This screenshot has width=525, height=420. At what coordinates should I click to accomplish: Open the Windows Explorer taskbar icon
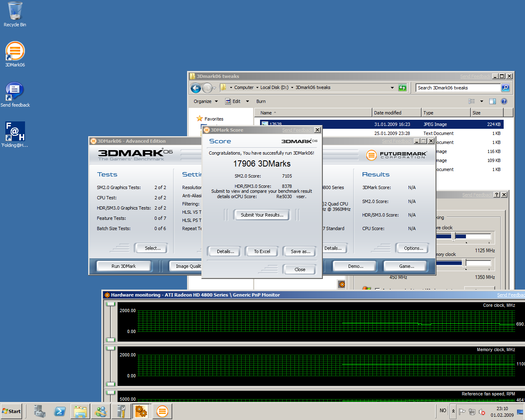[80, 411]
